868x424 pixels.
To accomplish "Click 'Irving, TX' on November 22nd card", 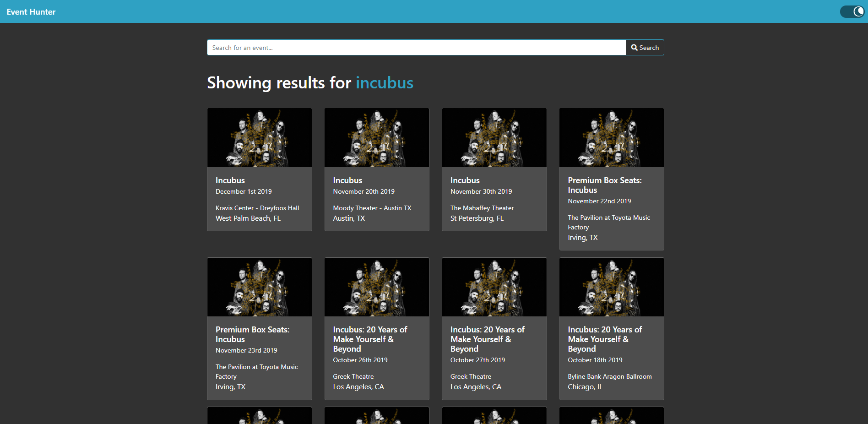I will pyautogui.click(x=583, y=238).
